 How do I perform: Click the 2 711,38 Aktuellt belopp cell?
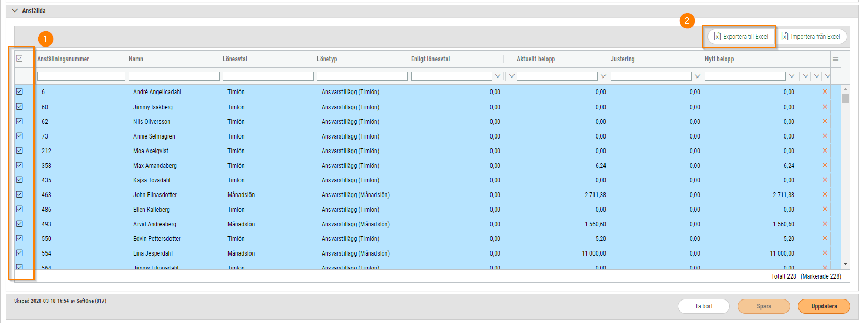(x=595, y=195)
